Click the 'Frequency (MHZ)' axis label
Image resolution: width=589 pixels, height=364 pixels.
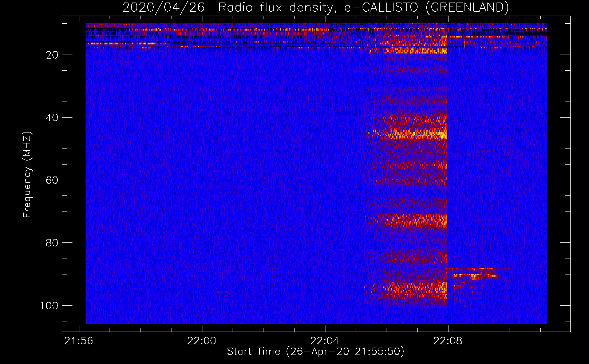click(x=27, y=175)
